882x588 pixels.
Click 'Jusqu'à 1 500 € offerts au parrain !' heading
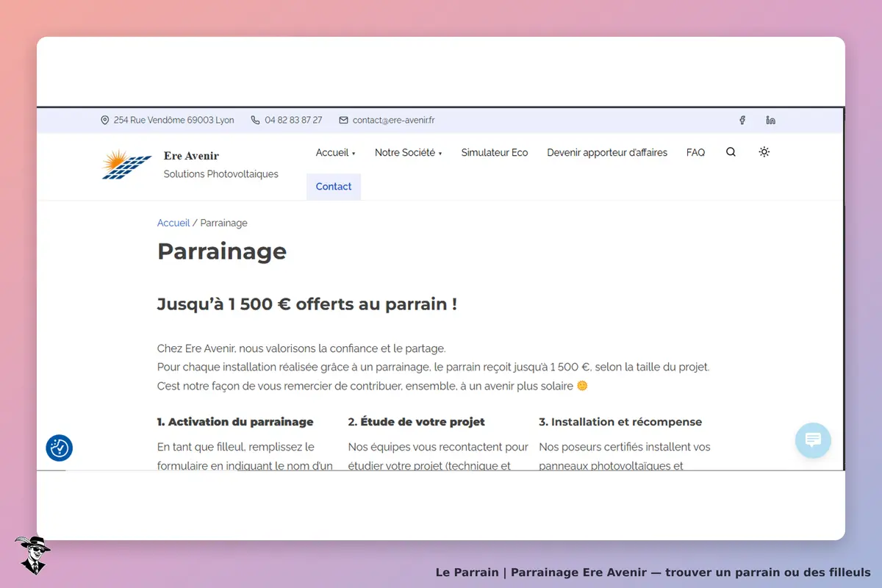tap(307, 304)
